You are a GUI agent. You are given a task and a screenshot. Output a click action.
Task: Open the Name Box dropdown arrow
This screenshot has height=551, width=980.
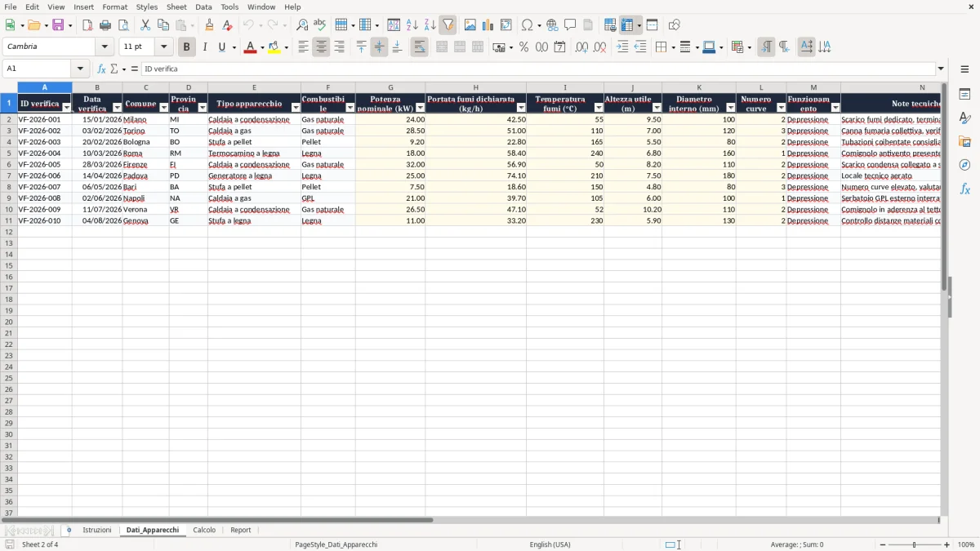tap(80, 69)
